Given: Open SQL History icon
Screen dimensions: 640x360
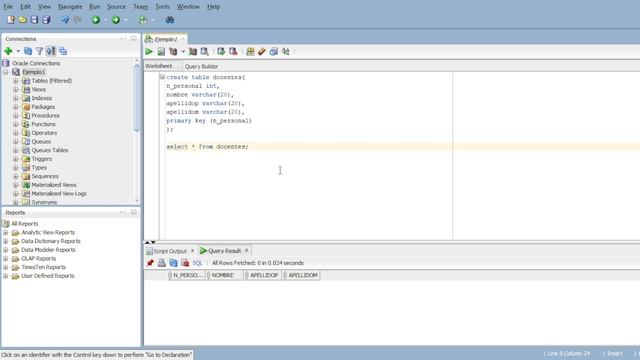Looking at the screenshot, I should (x=273, y=51).
